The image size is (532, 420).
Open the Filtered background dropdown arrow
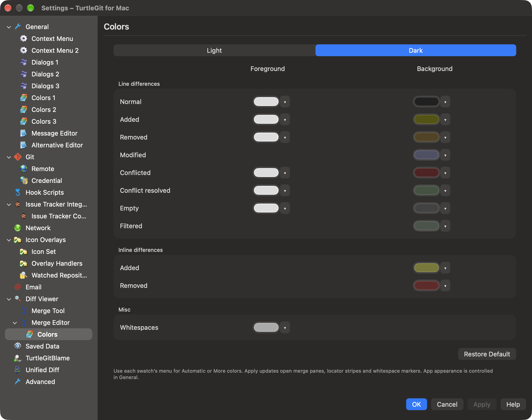pos(445,226)
